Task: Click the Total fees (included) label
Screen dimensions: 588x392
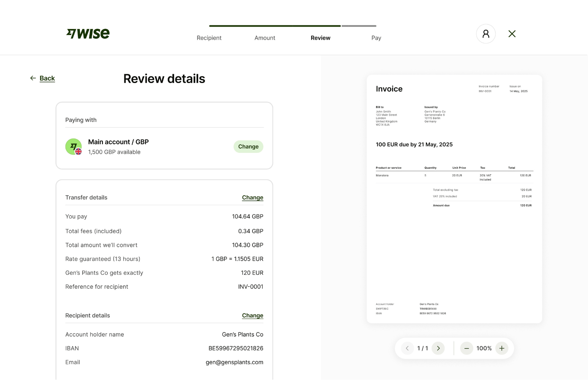Action: (x=93, y=231)
